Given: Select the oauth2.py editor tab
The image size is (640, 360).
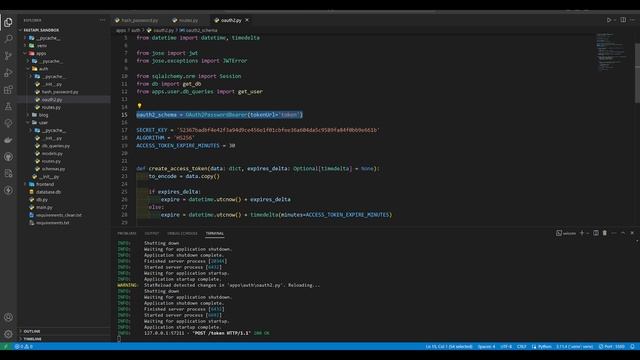Looking at the screenshot, I should tap(231, 20).
